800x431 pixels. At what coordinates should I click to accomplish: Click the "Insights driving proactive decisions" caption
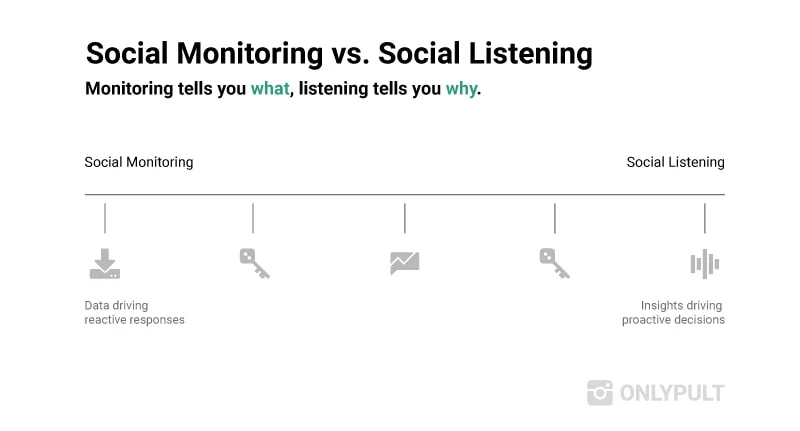click(x=673, y=313)
